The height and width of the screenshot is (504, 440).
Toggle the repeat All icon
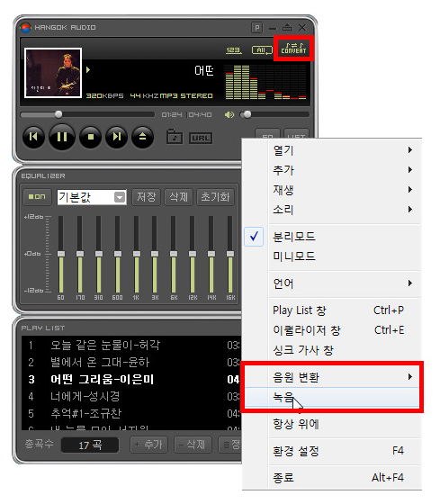[x=262, y=50]
